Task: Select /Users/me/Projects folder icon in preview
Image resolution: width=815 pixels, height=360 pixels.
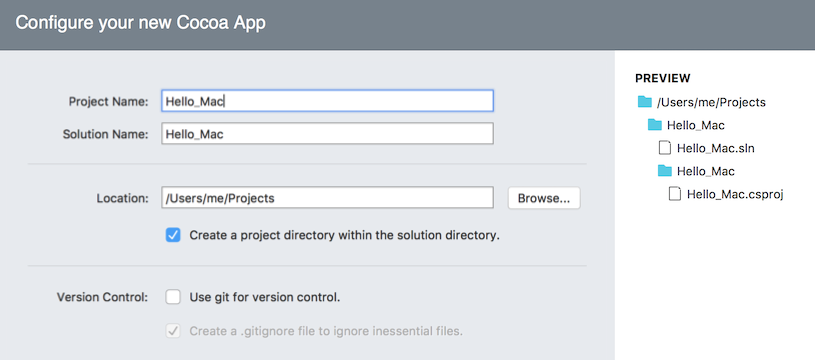Action: [x=645, y=102]
